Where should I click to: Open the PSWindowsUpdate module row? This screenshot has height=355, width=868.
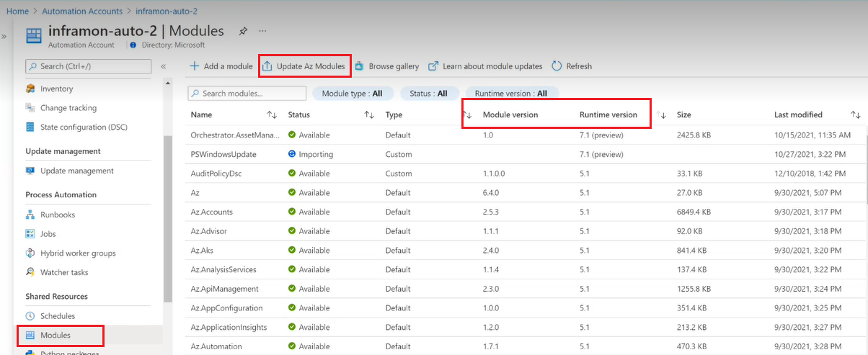(223, 154)
